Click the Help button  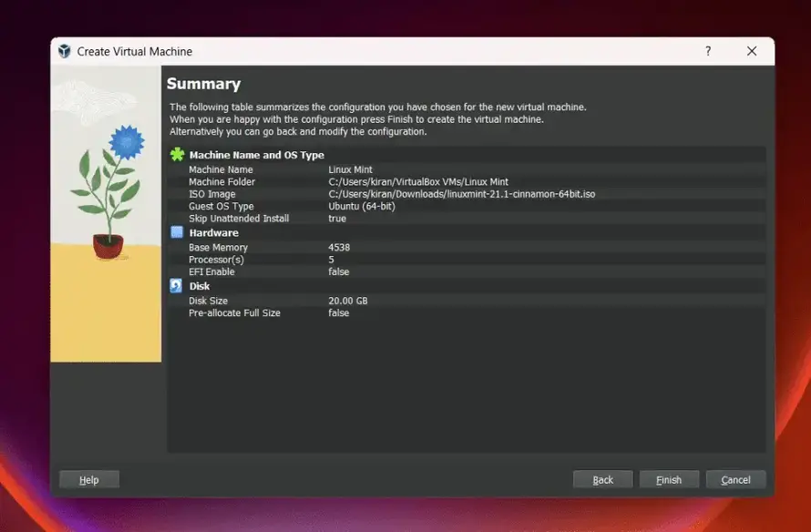[x=89, y=480]
